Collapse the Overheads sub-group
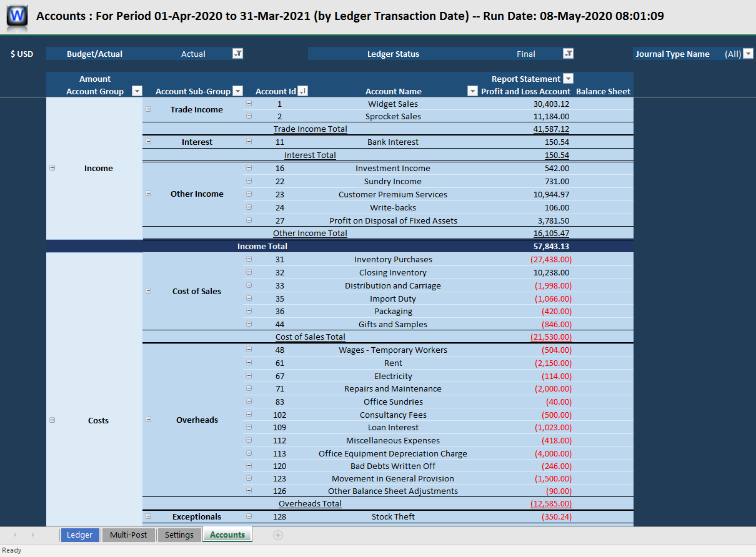The image size is (756, 557). click(148, 420)
